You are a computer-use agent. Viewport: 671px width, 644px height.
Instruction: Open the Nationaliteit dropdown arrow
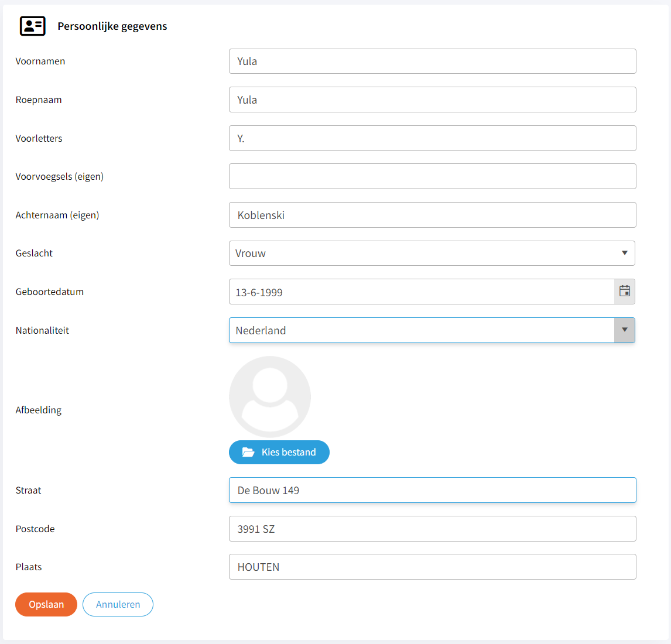[x=624, y=330]
